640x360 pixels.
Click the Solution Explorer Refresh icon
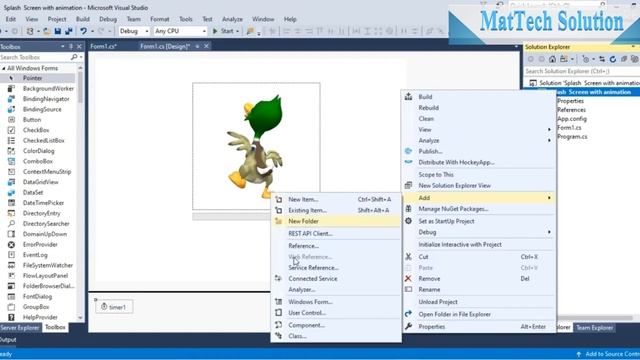coord(613,59)
